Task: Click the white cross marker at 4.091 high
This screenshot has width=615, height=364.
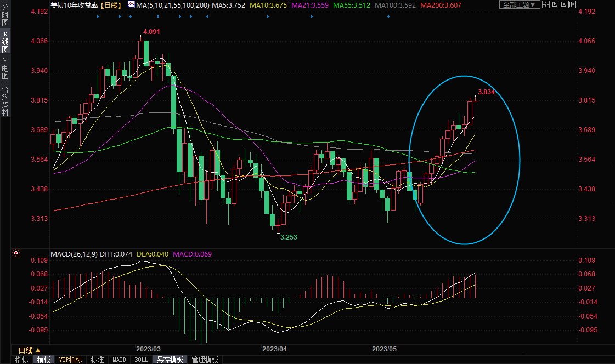Action: pos(141,36)
